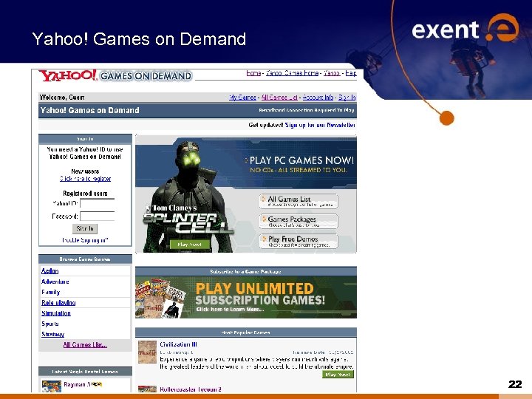Click the All Games List banner button
This screenshot has height=399, width=532.
point(299,201)
